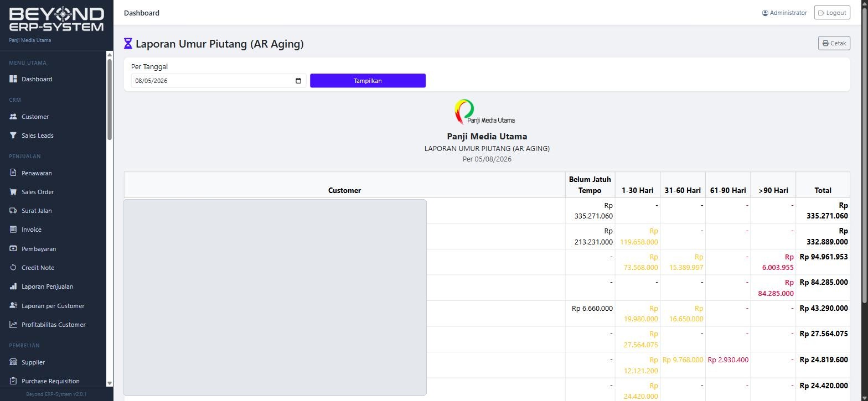Click the Customer people icon
The width and height of the screenshot is (868, 401).
[x=13, y=117]
